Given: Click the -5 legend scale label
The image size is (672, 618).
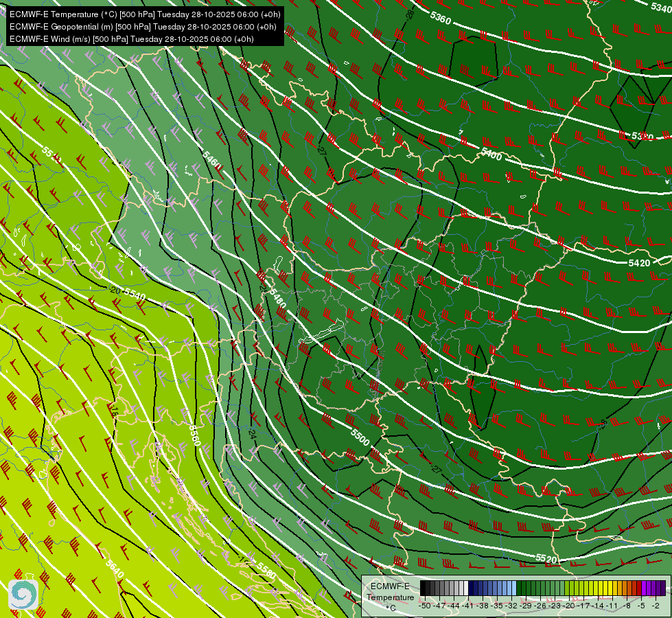Looking at the screenshot, I should click(x=641, y=606).
